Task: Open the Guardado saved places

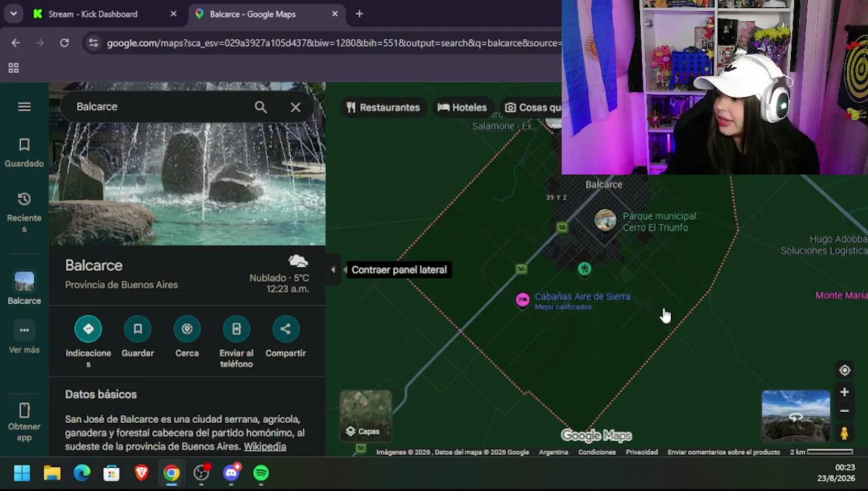Action: pyautogui.click(x=24, y=153)
